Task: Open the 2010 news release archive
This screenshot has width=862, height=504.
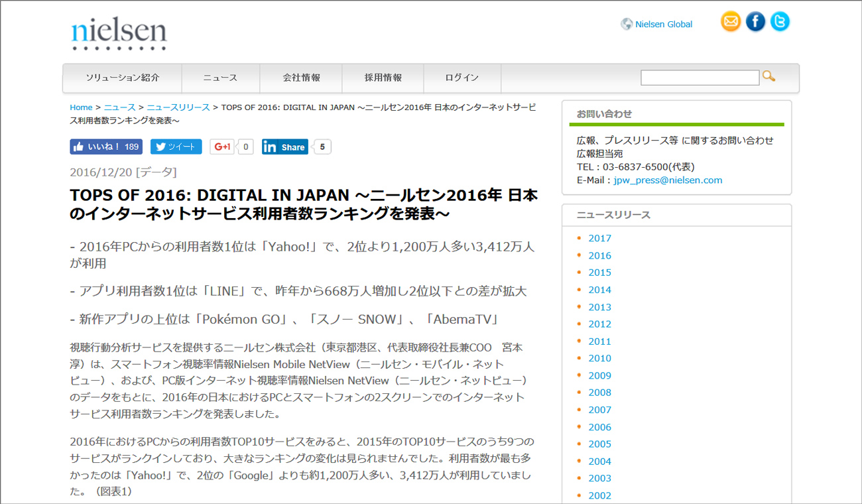Action: tap(599, 358)
